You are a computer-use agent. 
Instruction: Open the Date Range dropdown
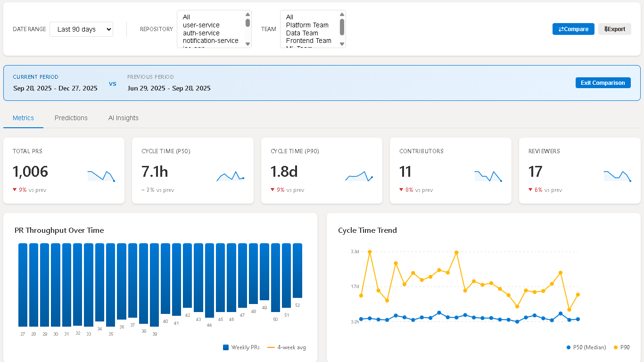[x=81, y=29]
